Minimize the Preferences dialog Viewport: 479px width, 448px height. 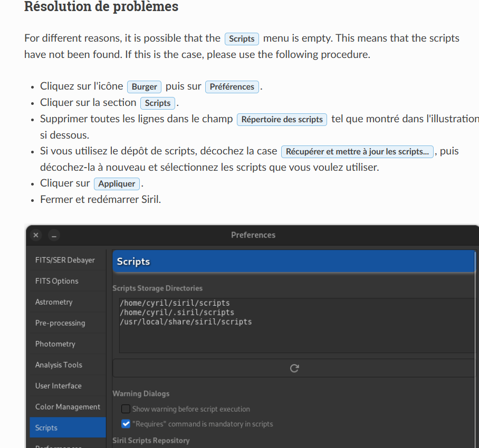54,235
